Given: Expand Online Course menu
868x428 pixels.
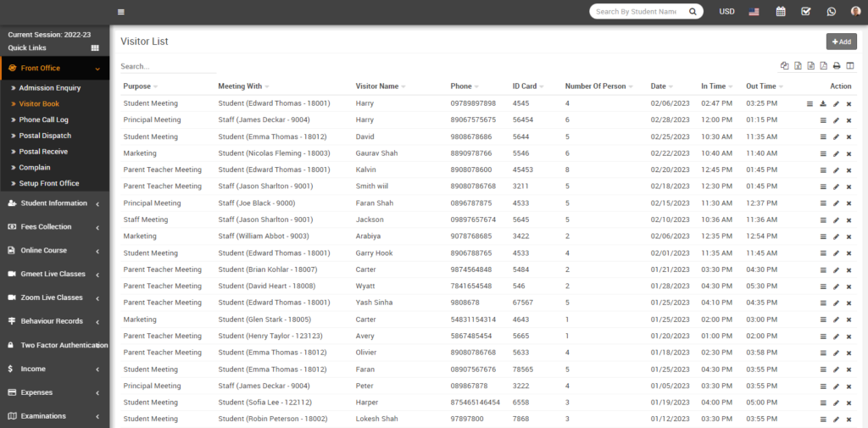Looking at the screenshot, I should [x=55, y=250].
